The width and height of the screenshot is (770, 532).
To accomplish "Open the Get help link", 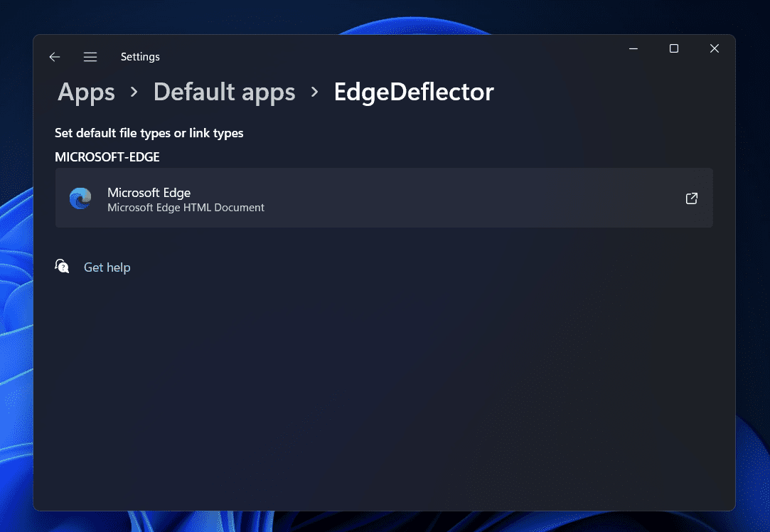I will [x=107, y=267].
